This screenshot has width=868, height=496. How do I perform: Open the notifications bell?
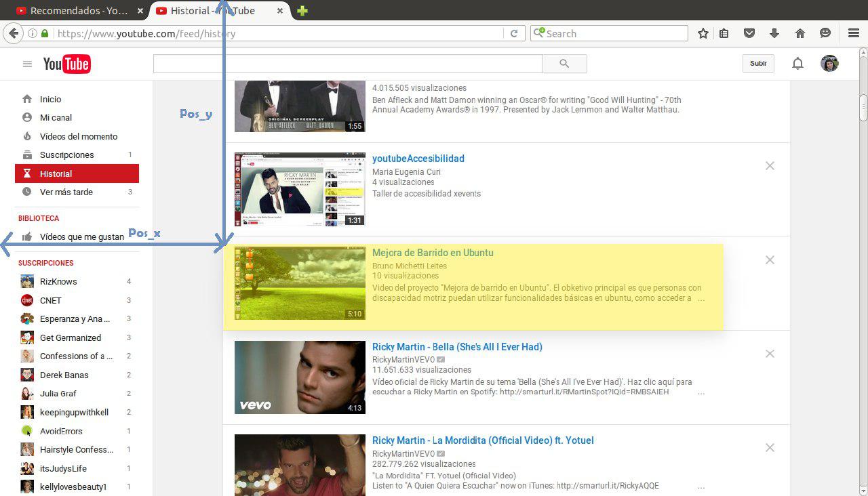pos(798,64)
